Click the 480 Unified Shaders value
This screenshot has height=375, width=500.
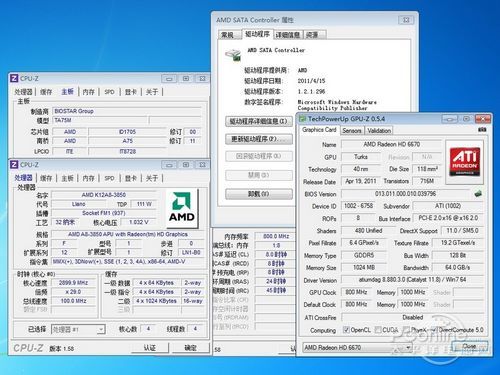368,230
